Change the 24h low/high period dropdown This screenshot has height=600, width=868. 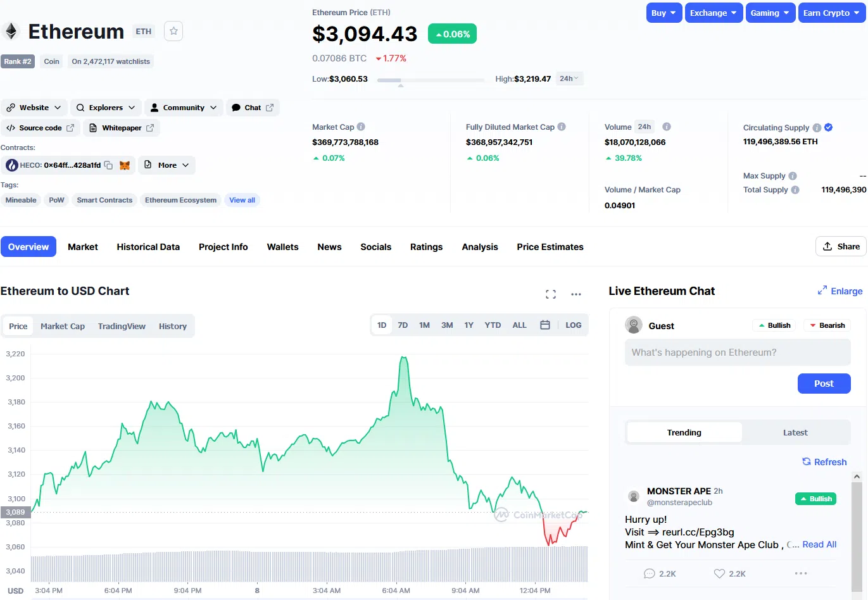(x=569, y=78)
